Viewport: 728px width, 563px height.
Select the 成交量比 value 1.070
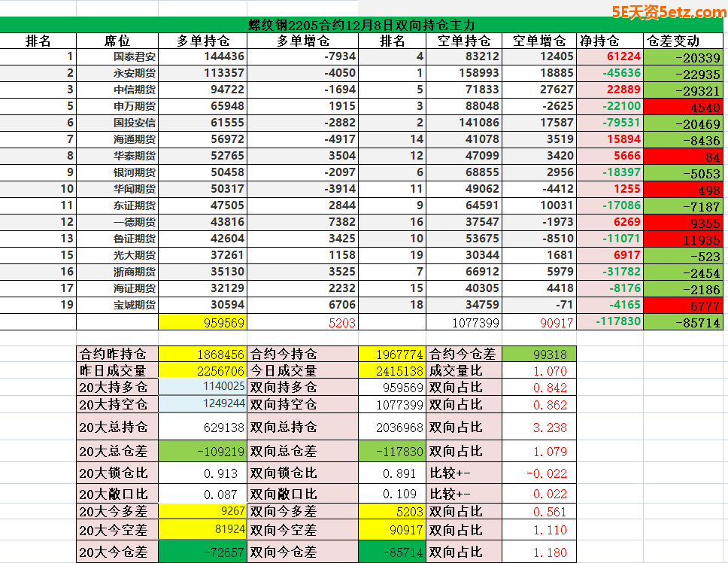coord(538,371)
